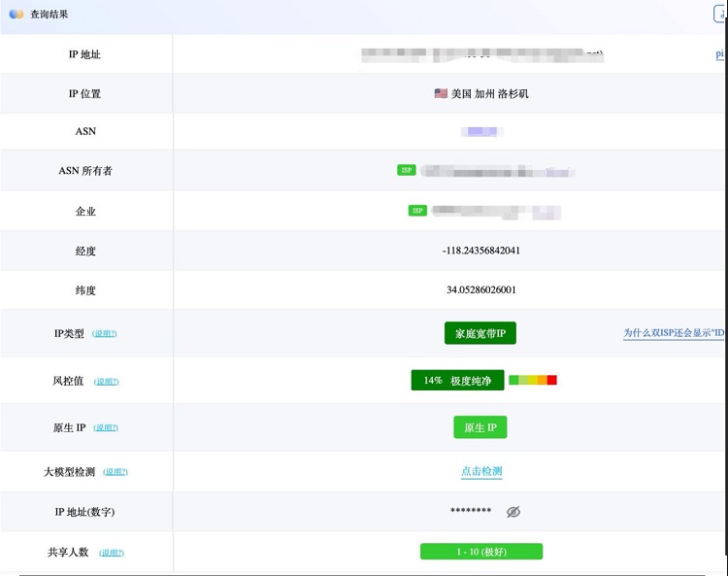Image resolution: width=728 pixels, height=576 pixels.
Task: Click the masked ******** numeric IP field
Action: tap(471, 512)
